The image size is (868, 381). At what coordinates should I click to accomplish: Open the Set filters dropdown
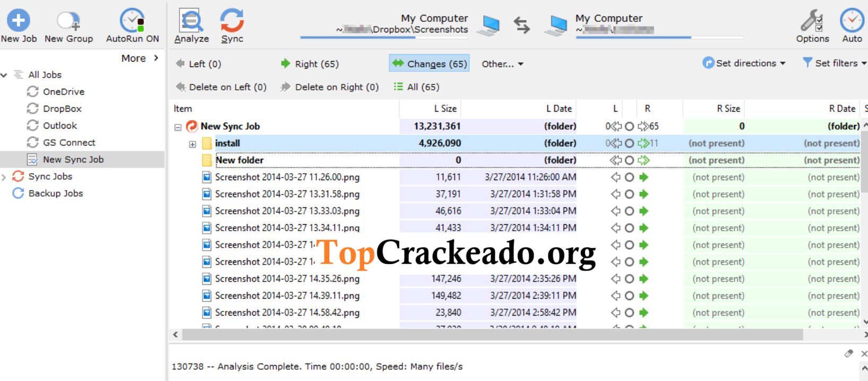(x=834, y=63)
